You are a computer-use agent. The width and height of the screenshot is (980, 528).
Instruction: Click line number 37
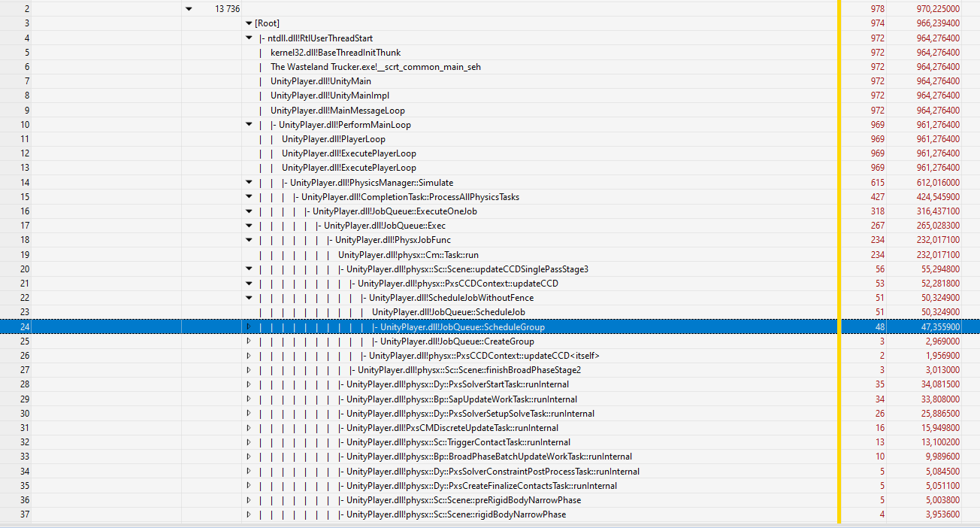coord(26,514)
